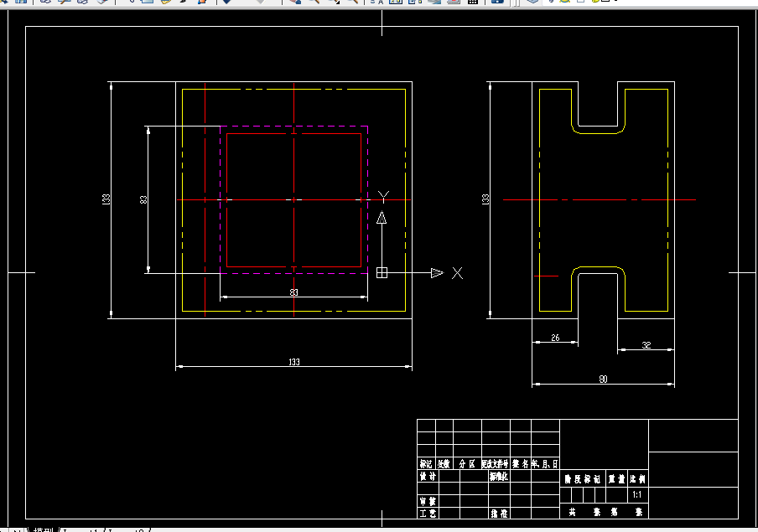Click the 年、月、日 cell in title block
The image size is (758, 532).
pos(545,464)
